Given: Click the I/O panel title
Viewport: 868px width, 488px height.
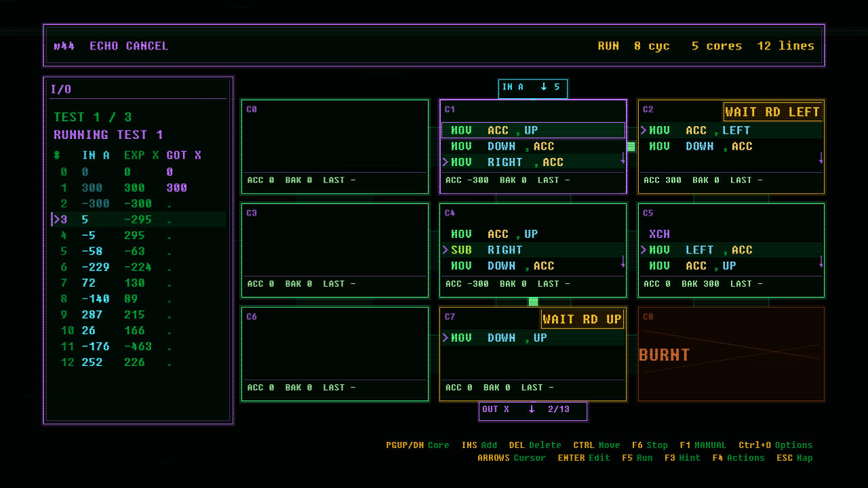Looking at the screenshot, I should (x=61, y=89).
